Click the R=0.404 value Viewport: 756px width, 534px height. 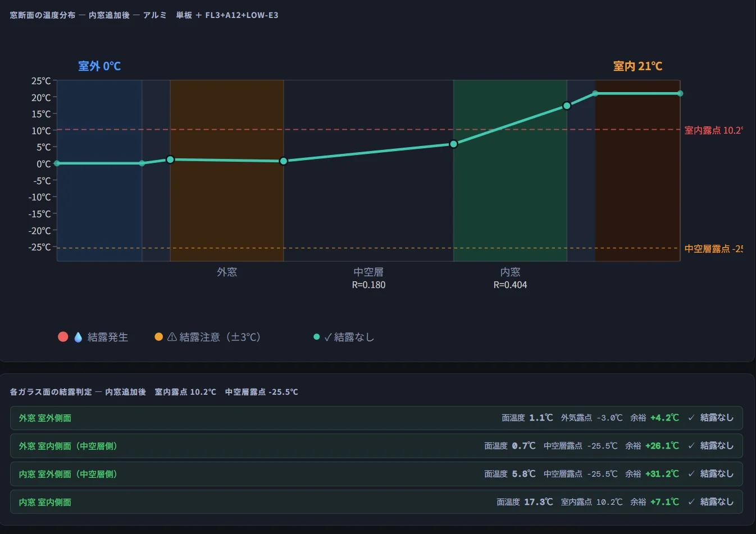(510, 285)
